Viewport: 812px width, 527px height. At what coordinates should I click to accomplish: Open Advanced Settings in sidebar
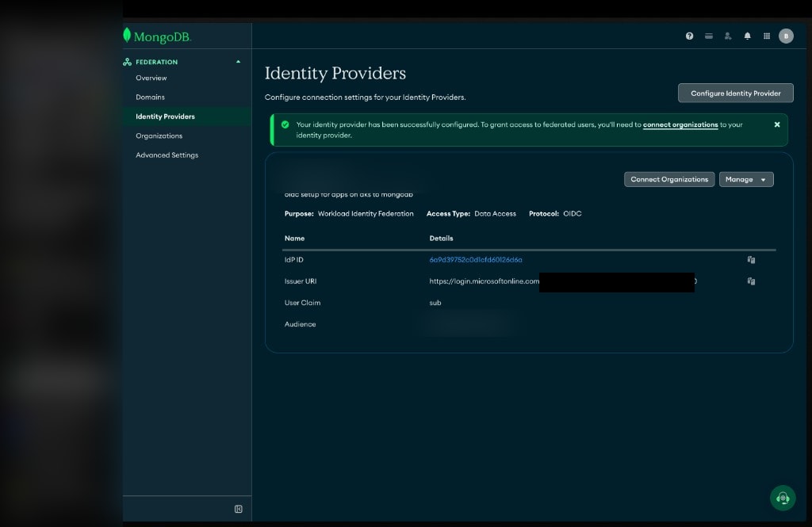(167, 155)
